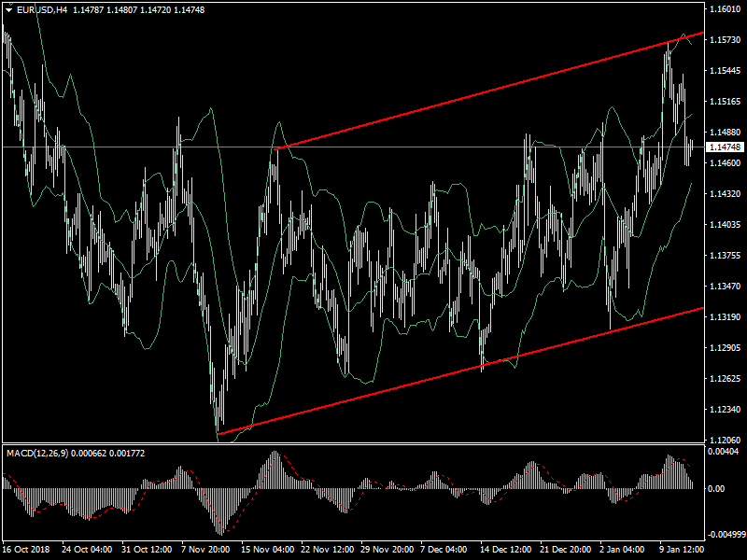Click the MACD -0.004999 scale value
The height and width of the screenshot is (560, 747).
click(x=725, y=535)
